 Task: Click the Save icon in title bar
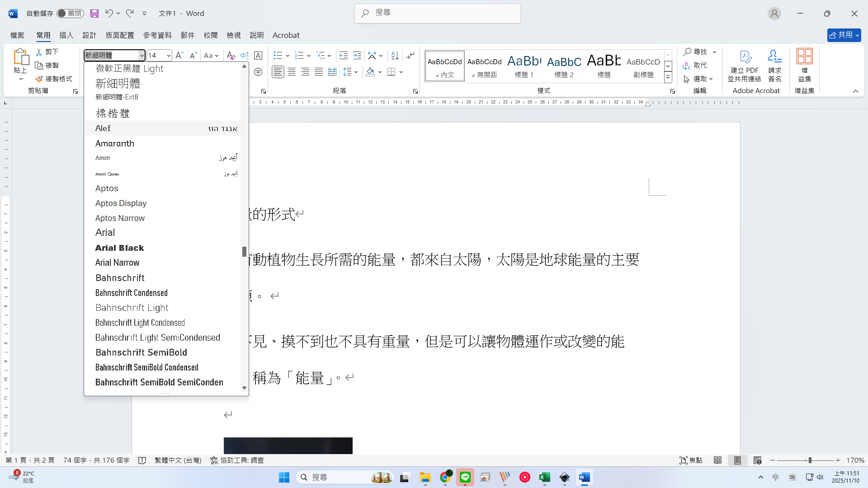point(94,14)
